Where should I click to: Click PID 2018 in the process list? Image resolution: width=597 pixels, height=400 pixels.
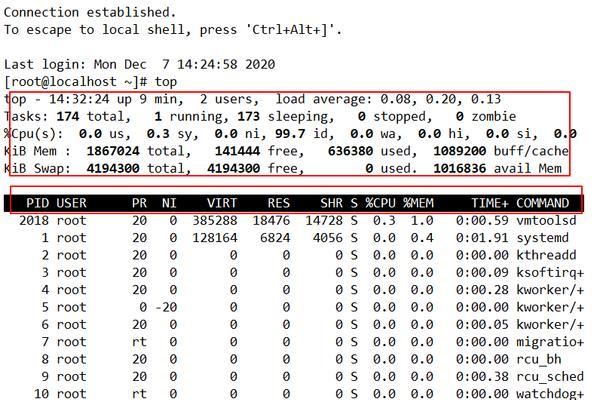point(34,221)
